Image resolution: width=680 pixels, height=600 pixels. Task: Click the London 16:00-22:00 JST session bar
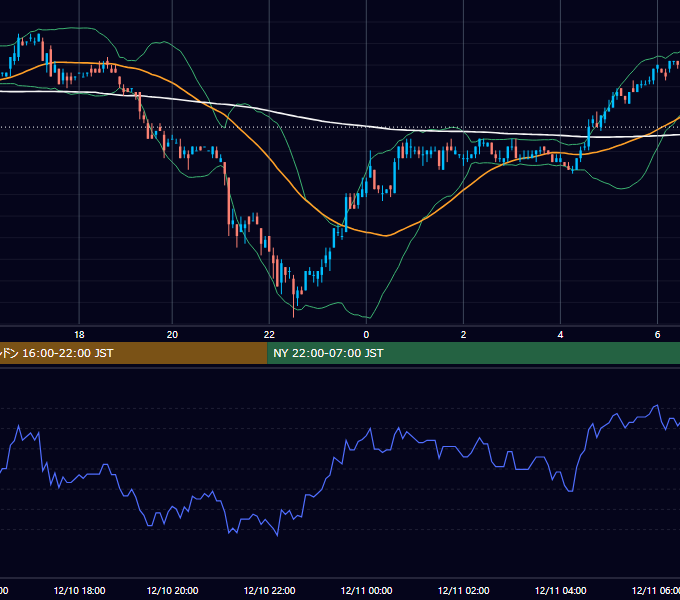click(x=134, y=353)
